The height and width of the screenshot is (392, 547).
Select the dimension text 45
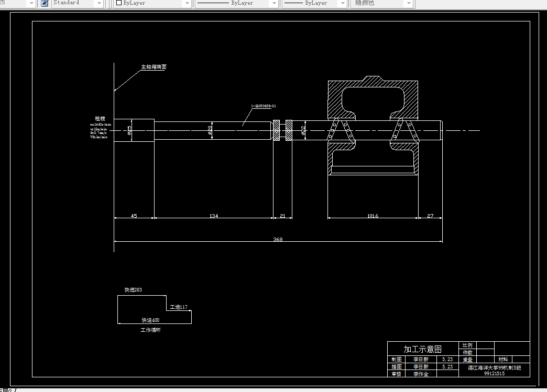click(134, 216)
